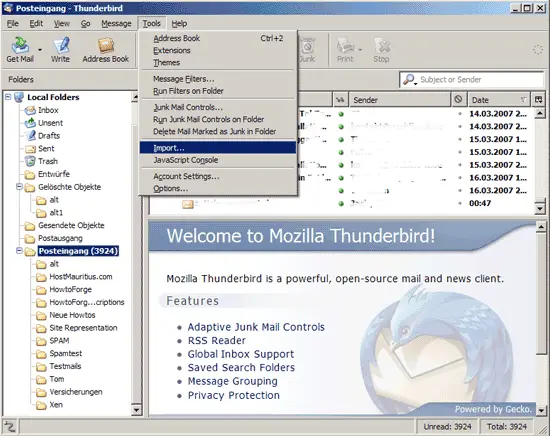Click the Print toolbar icon

click(x=346, y=50)
